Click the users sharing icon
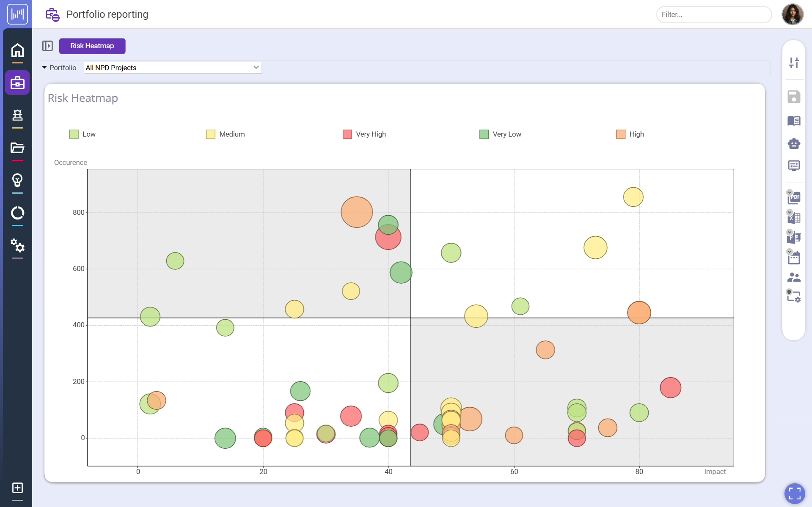 [794, 277]
